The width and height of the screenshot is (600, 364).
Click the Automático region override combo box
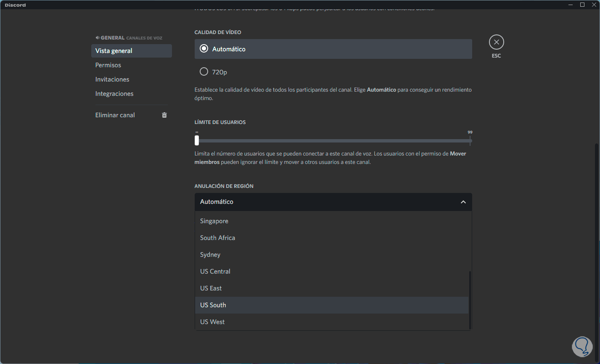coord(328,202)
